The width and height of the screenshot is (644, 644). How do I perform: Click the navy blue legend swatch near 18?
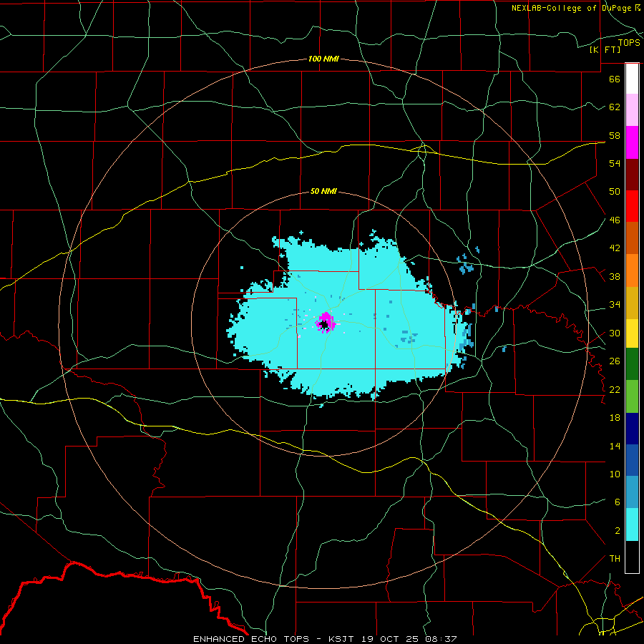tap(632, 429)
